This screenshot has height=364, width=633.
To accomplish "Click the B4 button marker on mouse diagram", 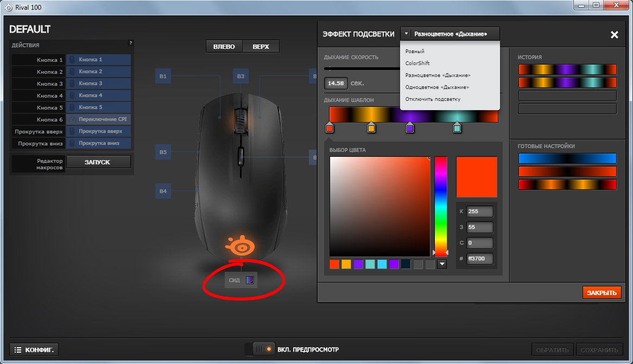I will 163,191.
